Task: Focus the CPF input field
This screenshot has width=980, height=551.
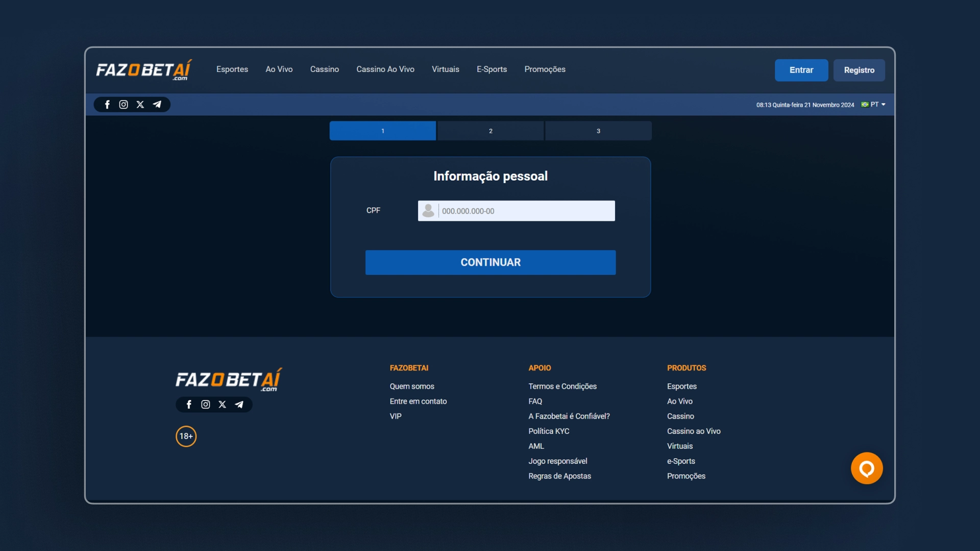Action: tap(517, 211)
